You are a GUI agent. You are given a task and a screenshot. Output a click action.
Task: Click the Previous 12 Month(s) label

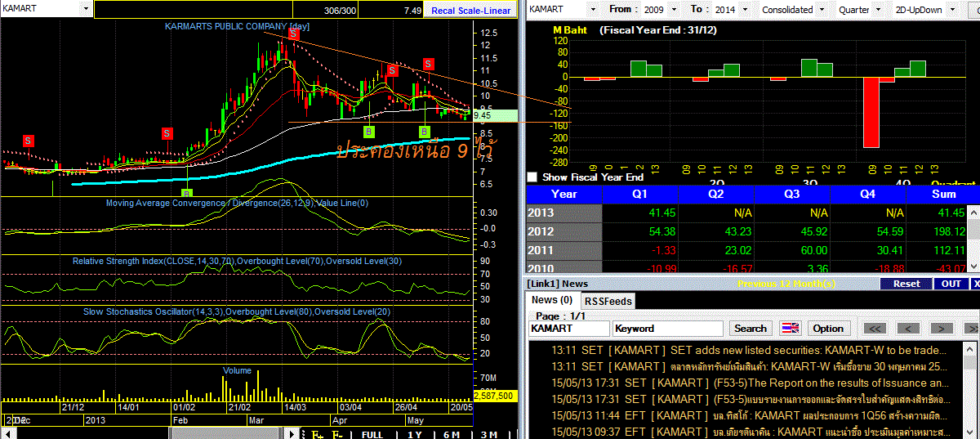click(786, 284)
